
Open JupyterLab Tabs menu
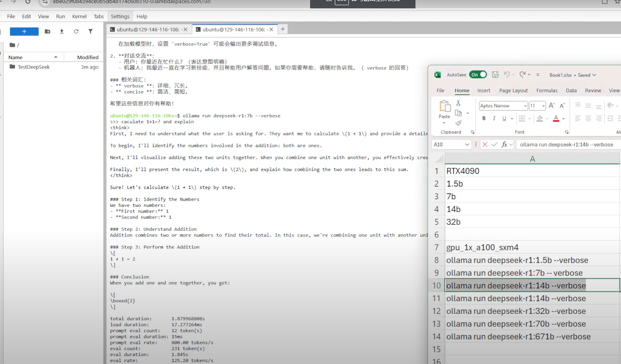(99, 16)
